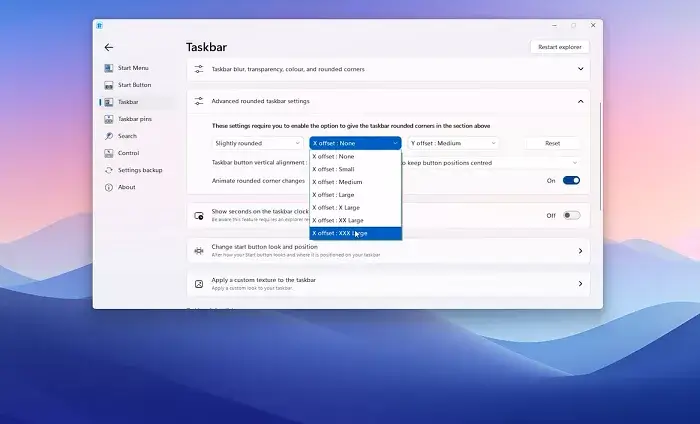
Task: Collapse Advanced rounded taskbar settings section
Action: click(x=580, y=101)
